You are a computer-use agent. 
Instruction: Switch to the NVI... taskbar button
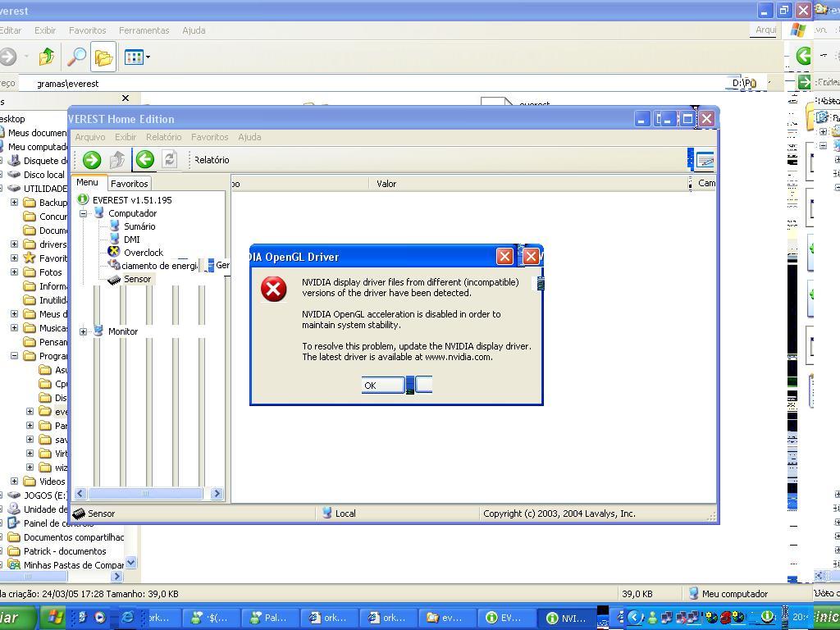566,618
